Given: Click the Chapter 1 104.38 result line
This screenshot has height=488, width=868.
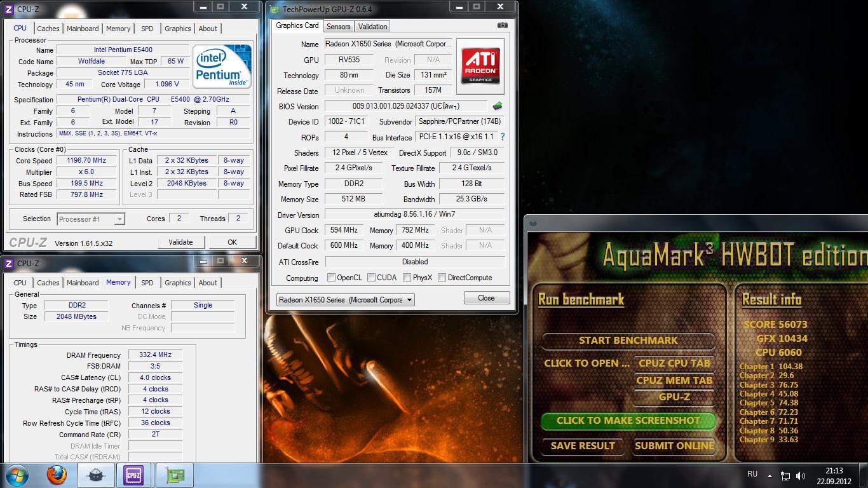Looking at the screenshot, I should [x=771, y=366].
